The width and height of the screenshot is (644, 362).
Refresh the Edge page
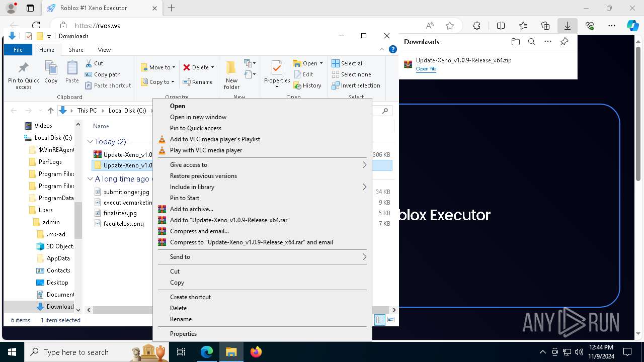[x=36, y=26]
